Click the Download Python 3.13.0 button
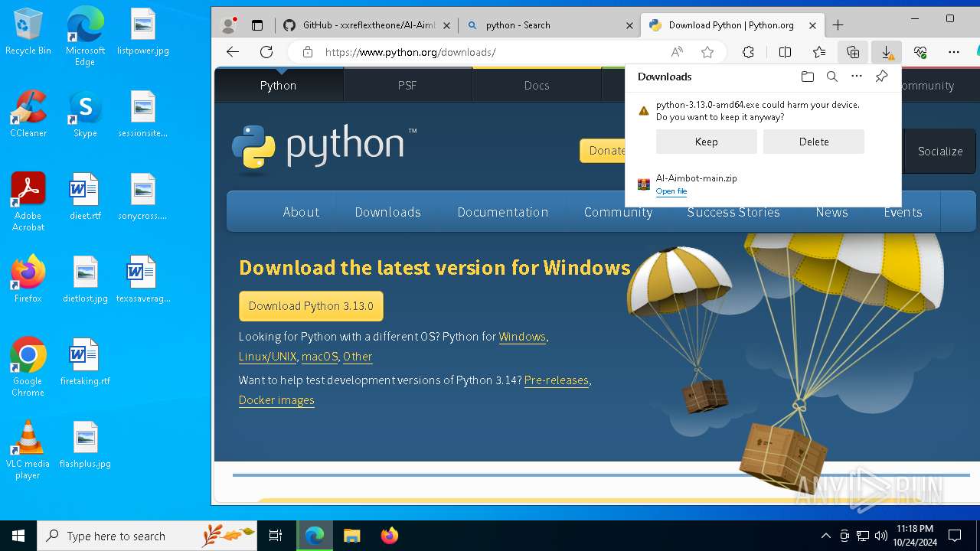Viewport: 980px width, 551px height. (x=311, y=306)
